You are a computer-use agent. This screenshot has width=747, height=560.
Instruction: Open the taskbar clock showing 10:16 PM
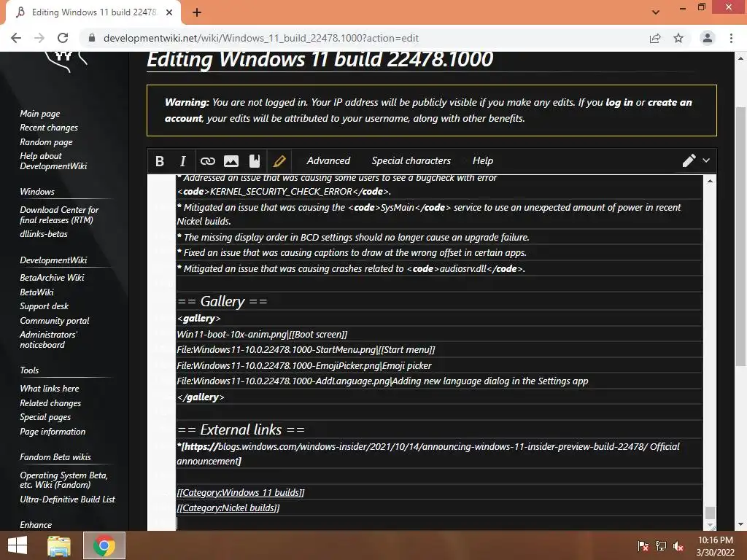[x=715, y=545]
